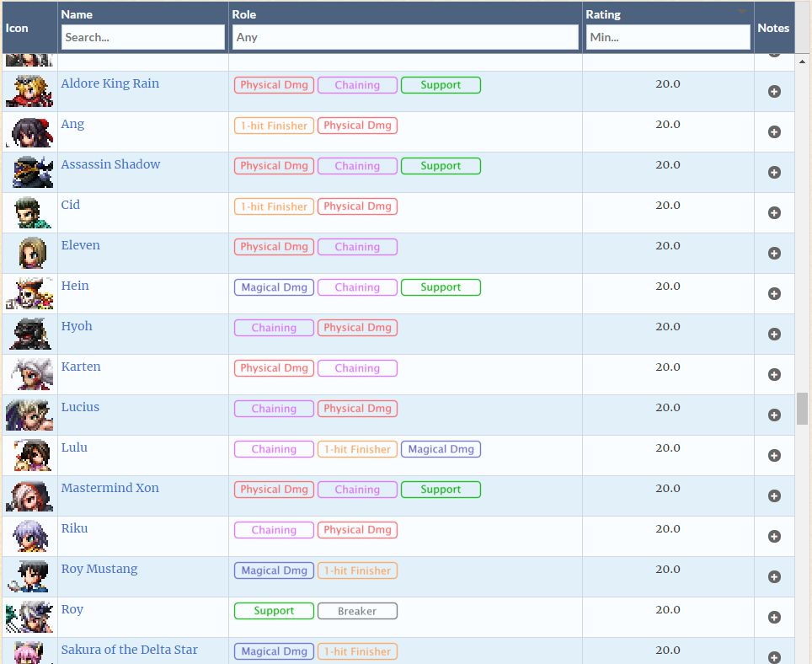Open notes plus icon for Assassin Shadow

(774, 173)
